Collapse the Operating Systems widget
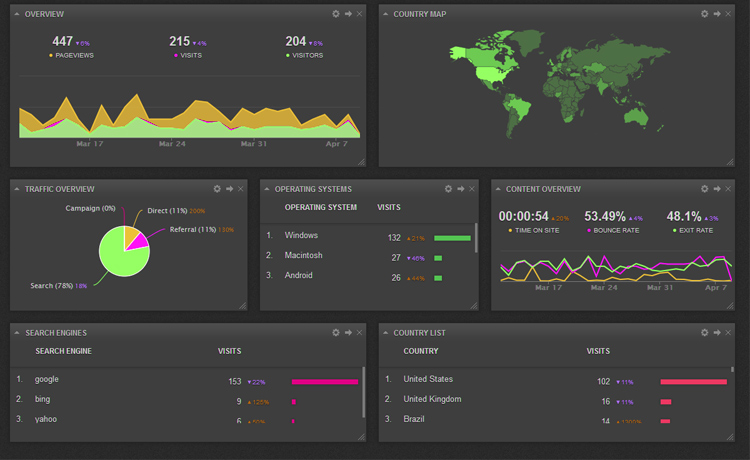Viewport: 750px width, 460px height. (267, 188)
